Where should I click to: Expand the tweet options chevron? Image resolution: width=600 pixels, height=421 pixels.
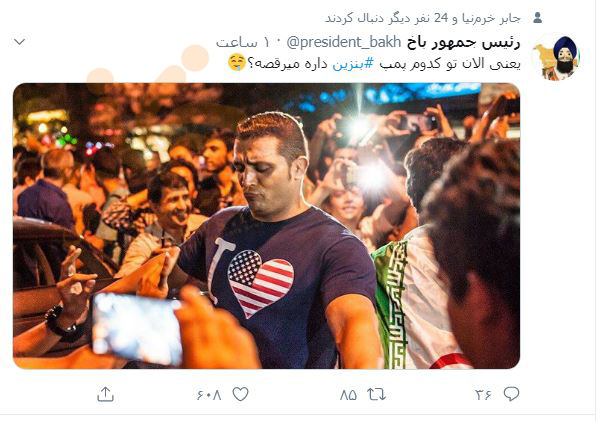tap(19, 41)
